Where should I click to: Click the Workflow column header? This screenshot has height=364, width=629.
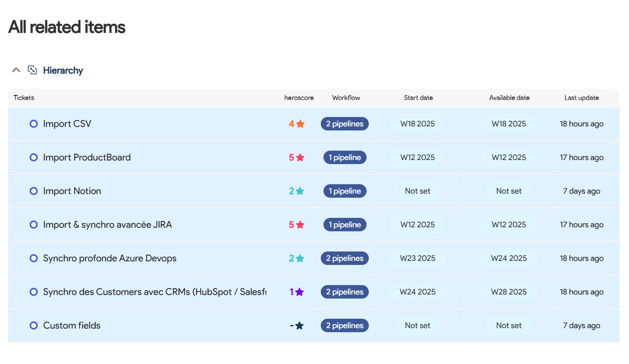click(346, 98)
